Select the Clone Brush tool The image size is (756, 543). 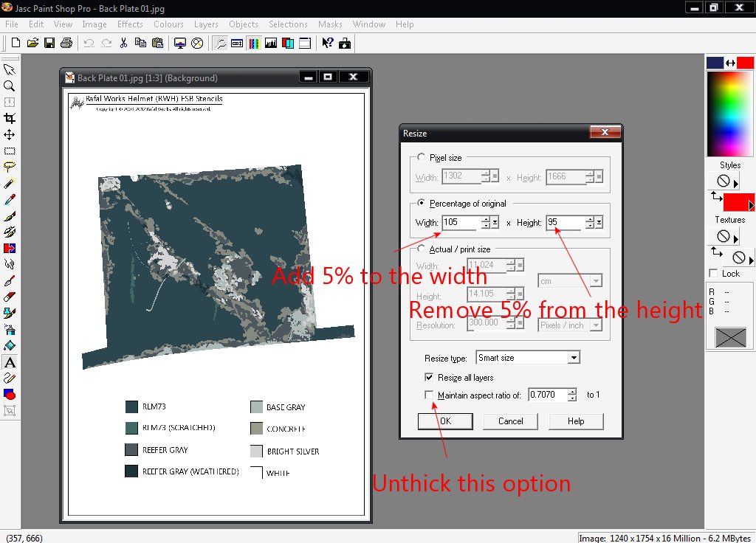click(9, 232)
